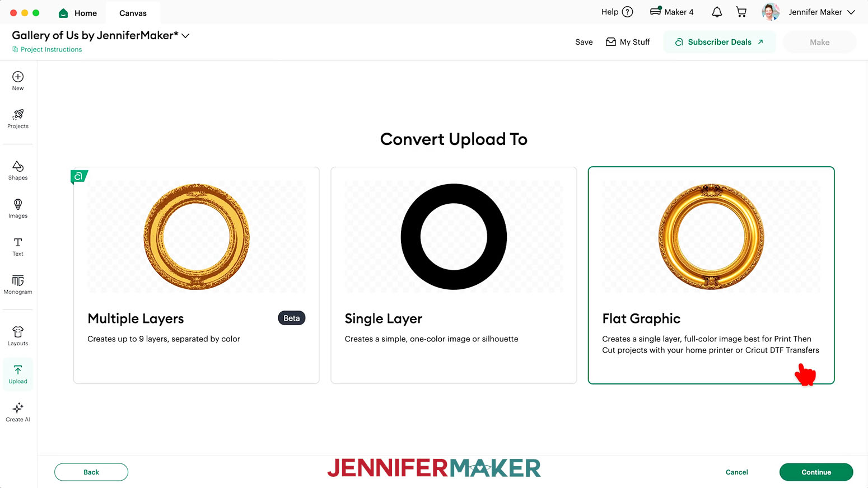Click the Maker 4 machine icon
Screen dimensions: 868x488
coord(655,11)
